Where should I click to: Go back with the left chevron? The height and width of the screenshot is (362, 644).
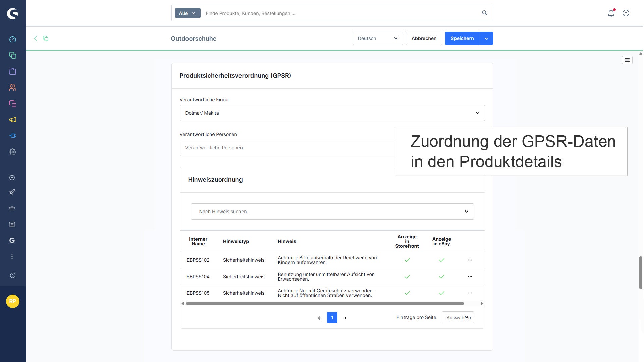click(x=36, y=38)
